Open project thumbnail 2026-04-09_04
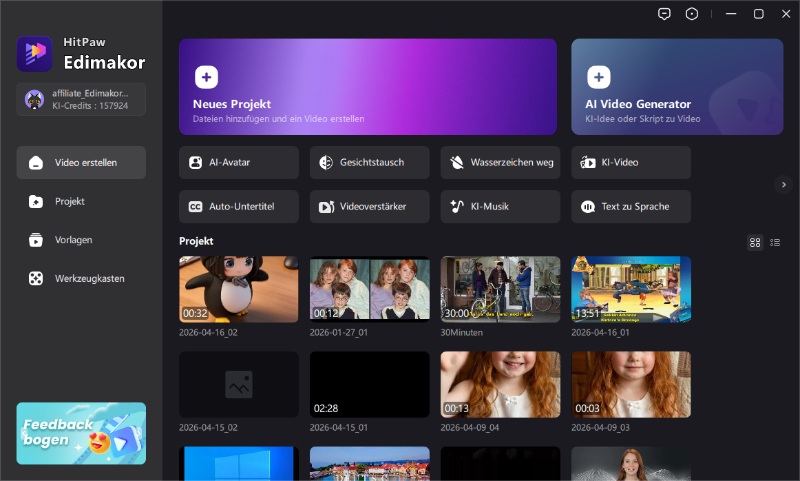This screenshot has width=800, height=481. [x=501, y=385]
